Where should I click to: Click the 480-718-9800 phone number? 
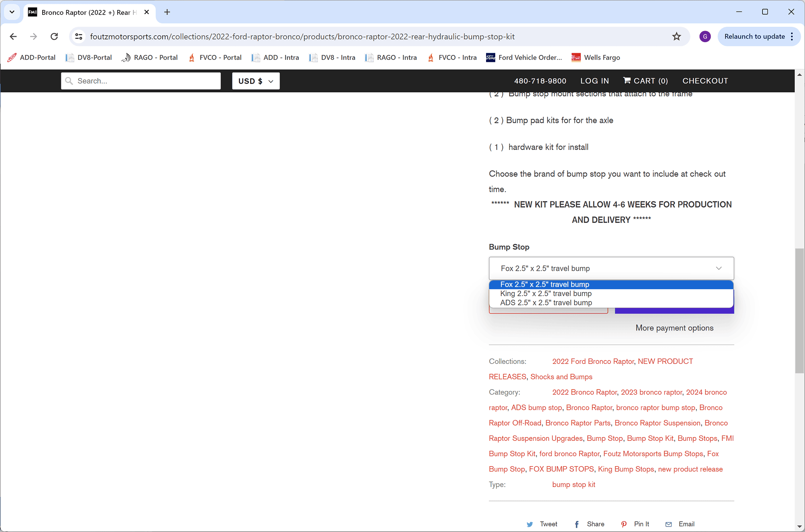tap(540, 81)
